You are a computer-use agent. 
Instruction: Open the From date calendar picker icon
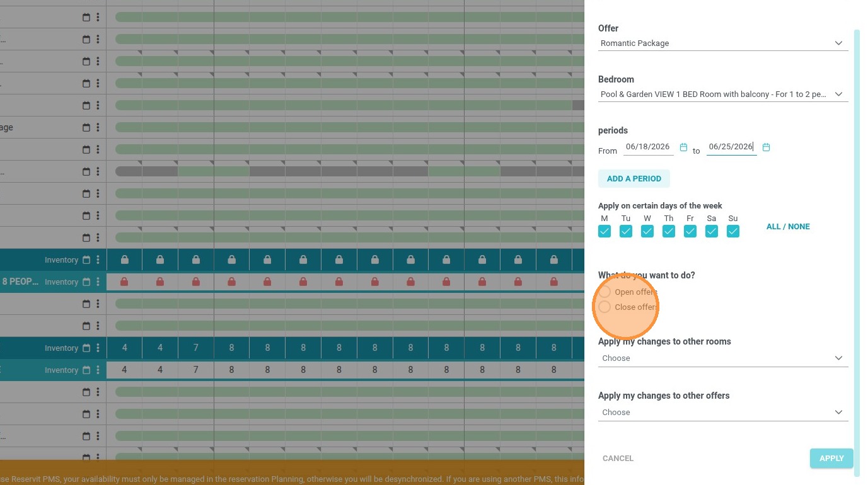683,147
